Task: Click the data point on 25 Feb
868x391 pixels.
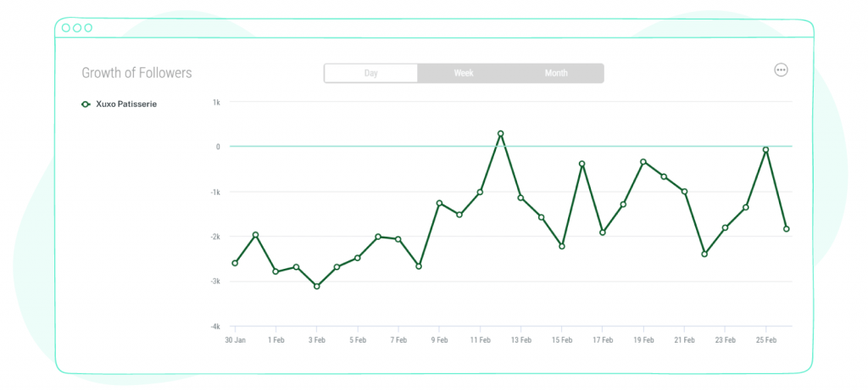Action: tap(765, 149)
